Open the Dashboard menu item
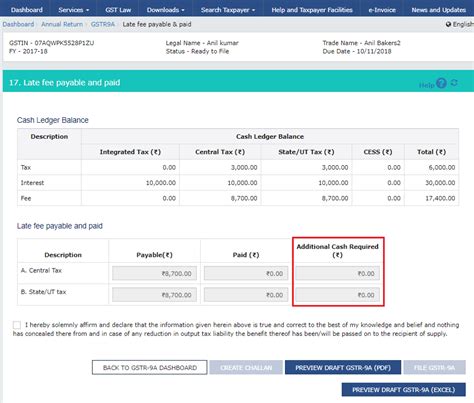Image resolution: width=474 pixels, height=403 pixels. (x=27, y=10)
